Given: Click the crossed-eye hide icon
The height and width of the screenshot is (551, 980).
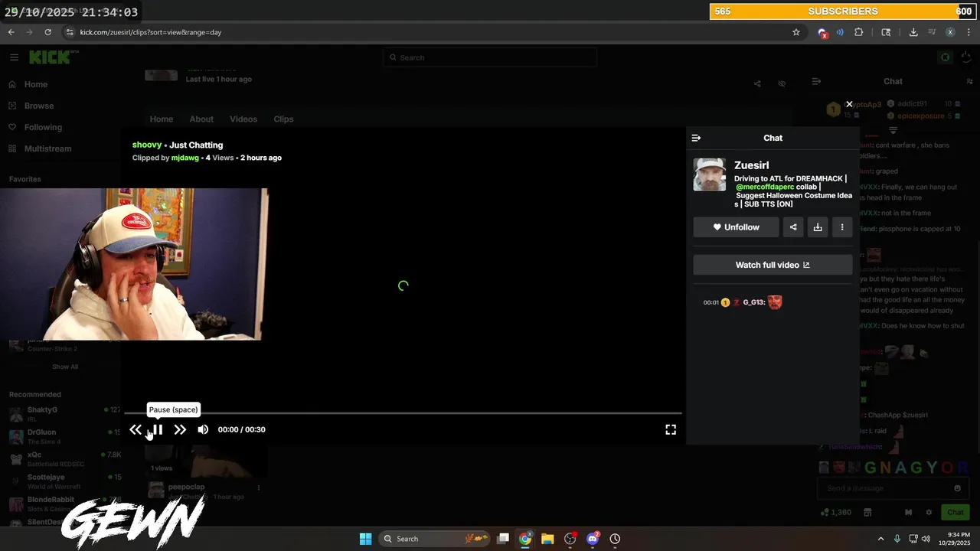Looking at the screenshot, I should [x=782, y=83].
